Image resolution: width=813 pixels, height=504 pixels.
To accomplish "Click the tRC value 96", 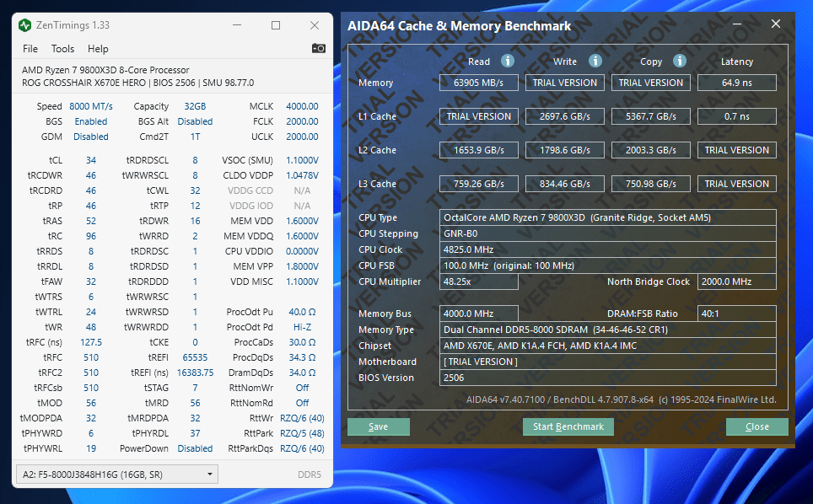I will point(91,236).
